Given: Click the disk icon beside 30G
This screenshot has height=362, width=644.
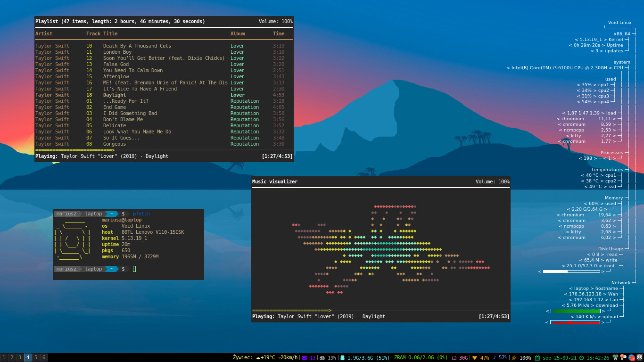Looking at the screenshot, I should coord(454,358).
